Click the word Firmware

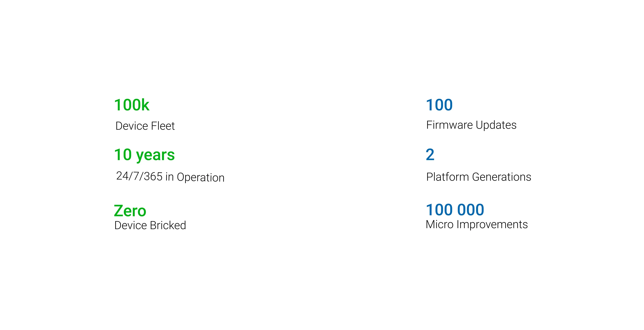[x=450, y=125]
